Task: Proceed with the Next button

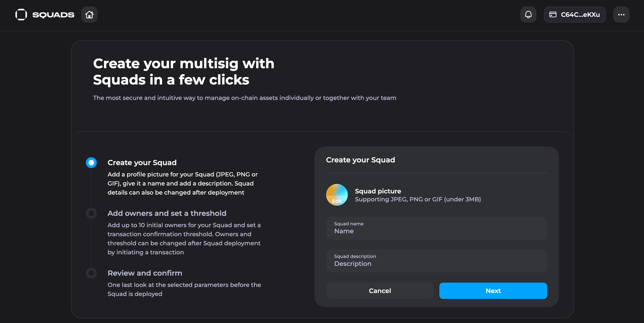Action: 493,291
